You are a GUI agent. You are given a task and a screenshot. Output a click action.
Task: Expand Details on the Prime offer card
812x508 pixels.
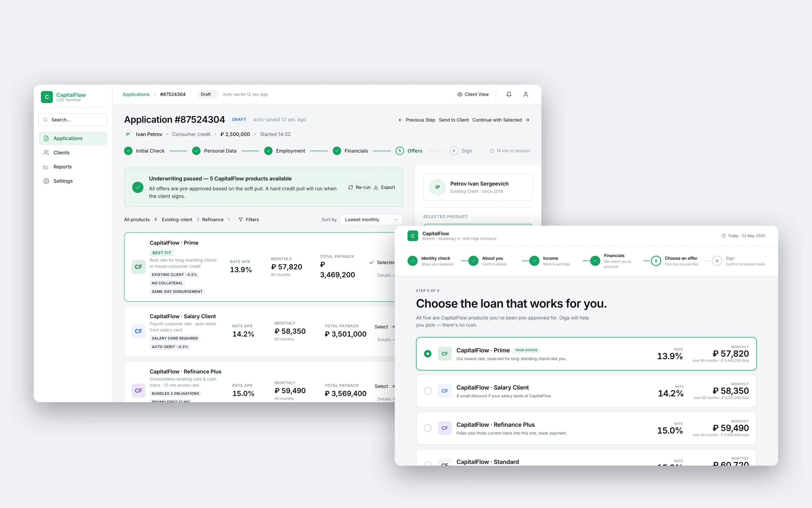tap(386, 275)
